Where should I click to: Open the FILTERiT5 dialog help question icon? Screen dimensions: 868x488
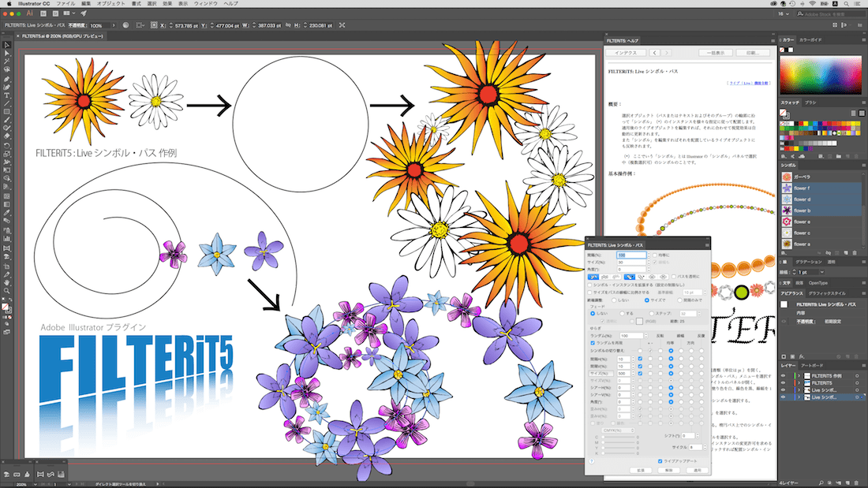pyautogui.click(x=592, y=461)
